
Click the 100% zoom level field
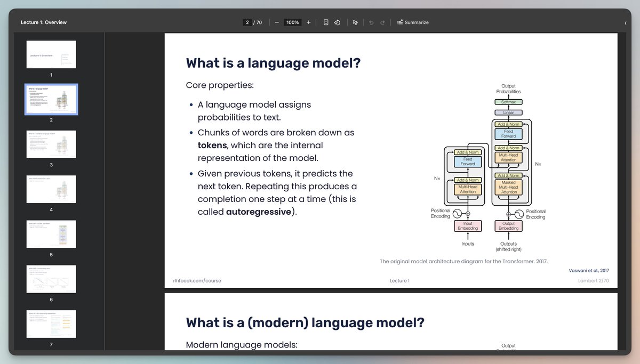coord(292,22)
